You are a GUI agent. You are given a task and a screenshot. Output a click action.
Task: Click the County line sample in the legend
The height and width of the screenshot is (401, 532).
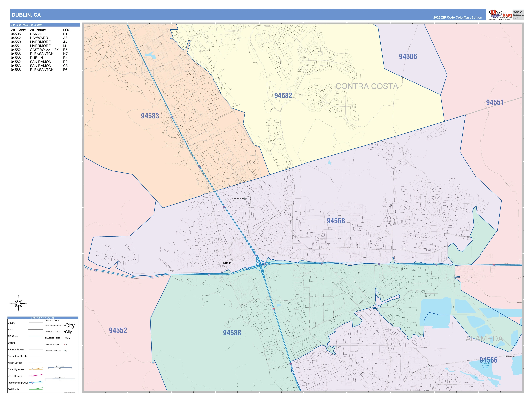click(36, 323)
